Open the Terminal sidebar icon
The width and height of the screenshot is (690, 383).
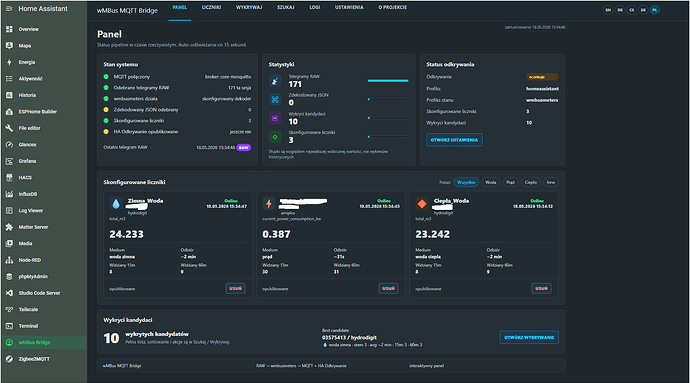9,326
